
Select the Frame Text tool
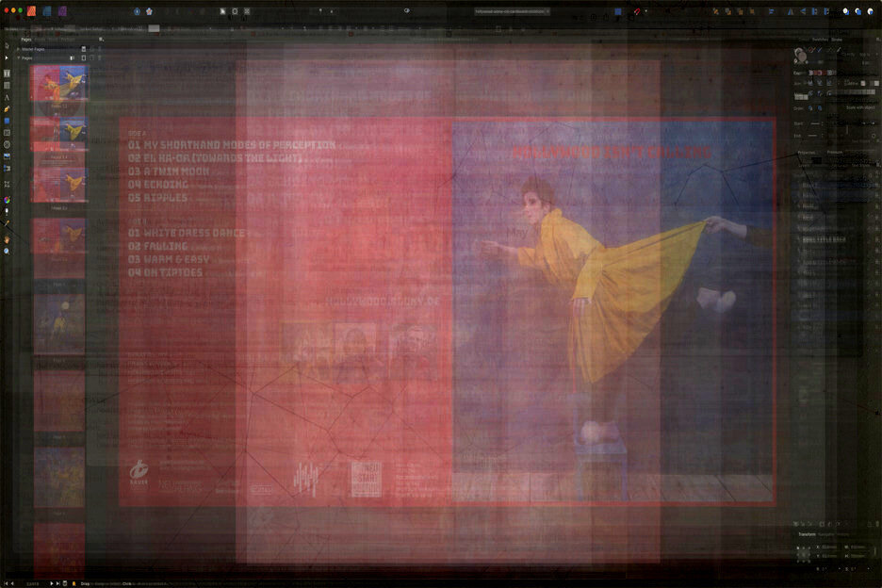tap(7, 73)
